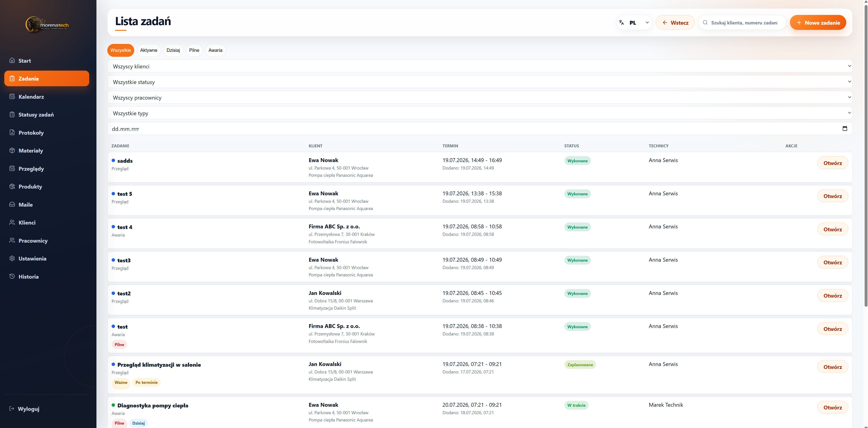Click the TERMIN column header
This screenshot has width=868, height=428.
click(x=450, y=146)
